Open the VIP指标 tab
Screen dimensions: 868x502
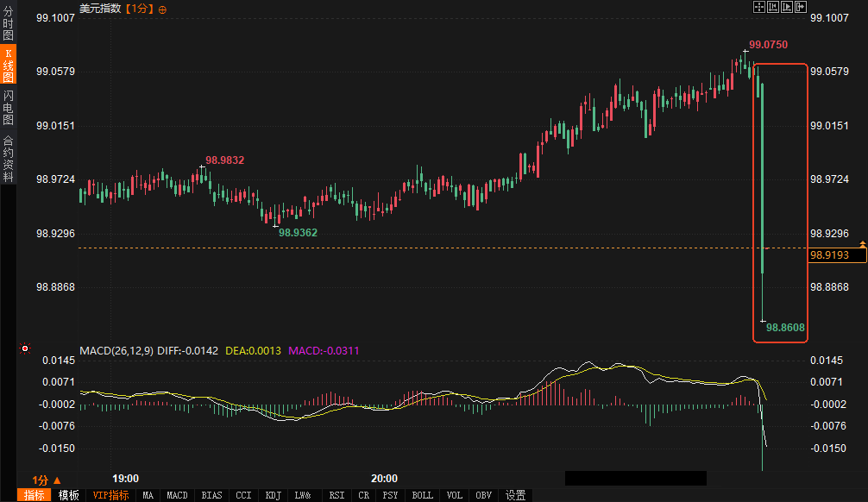pyautogui.click(x=110, y=495)
